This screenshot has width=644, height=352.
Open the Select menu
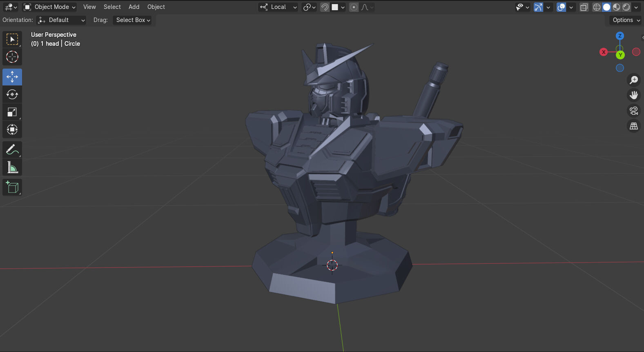[112, 7]
